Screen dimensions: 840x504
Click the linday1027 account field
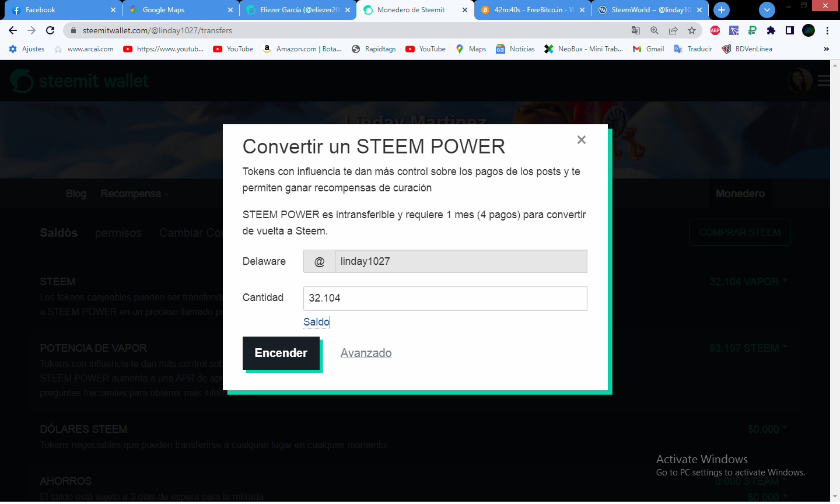[461, 261]
